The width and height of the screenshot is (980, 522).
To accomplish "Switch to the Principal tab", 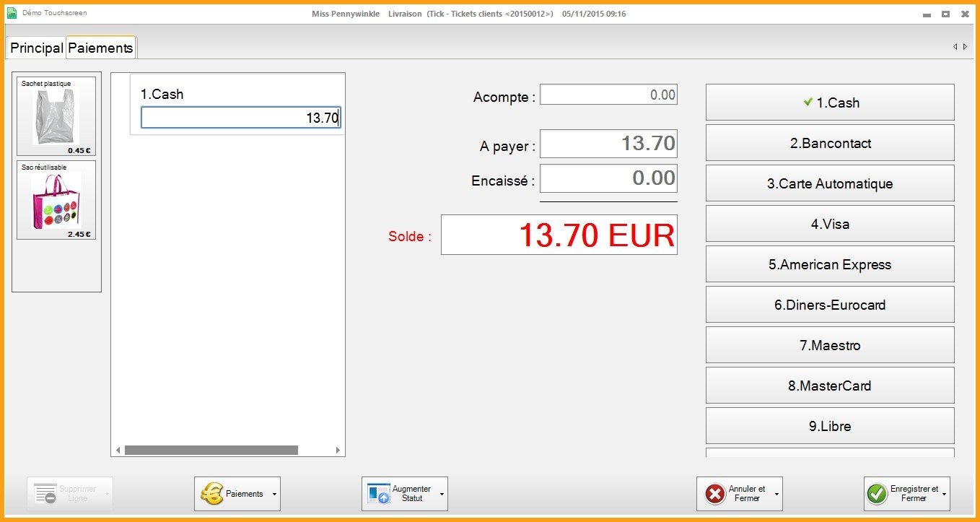I will tap(37, 48).
